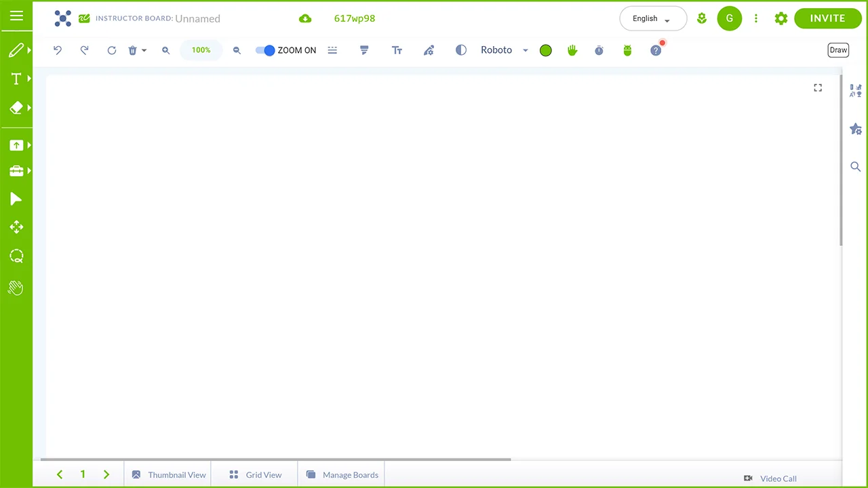Click the raise hand icon in sidebar
This screenshot has width=868, height=488.
[x=16, y=288]
